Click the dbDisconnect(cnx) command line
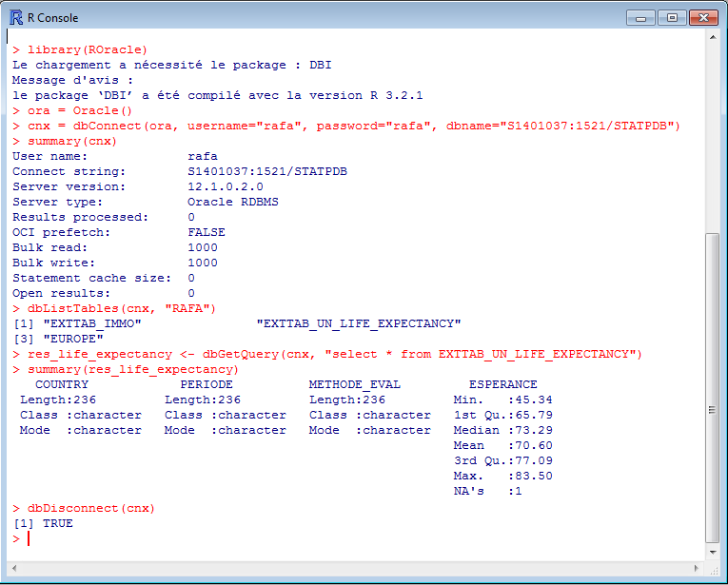 pos(90,508)
